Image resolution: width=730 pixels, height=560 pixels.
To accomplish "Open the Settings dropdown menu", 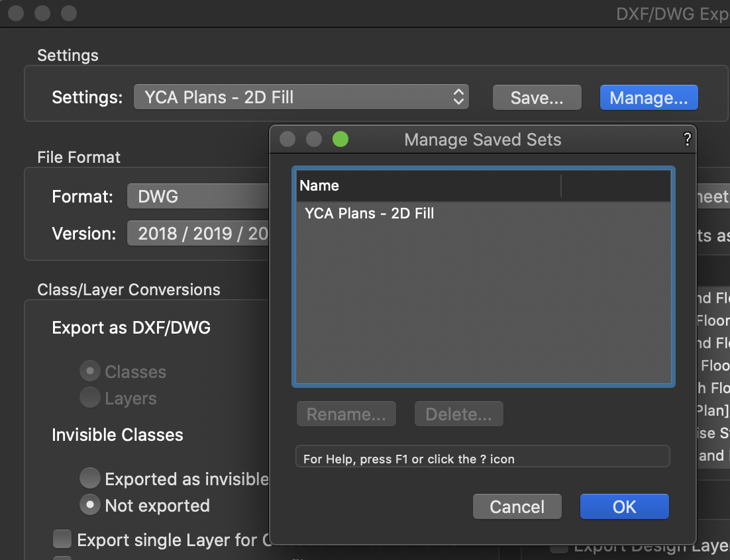I will tap(301, 97).
